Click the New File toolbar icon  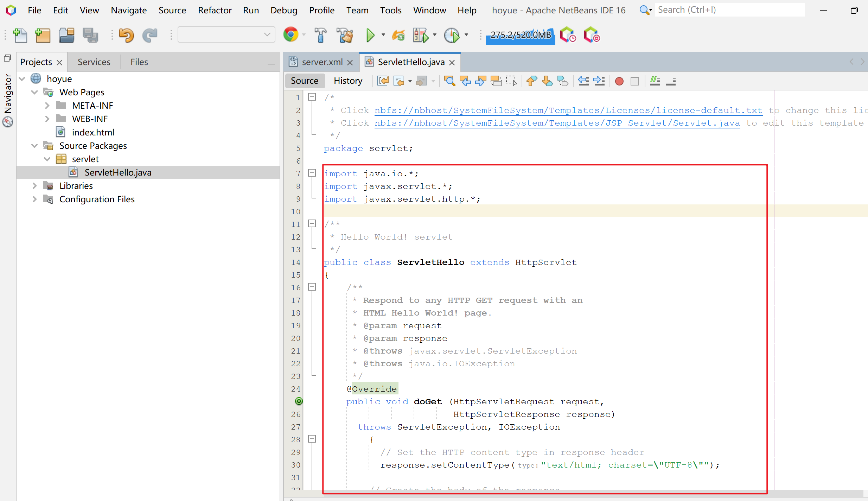point(20,35)
